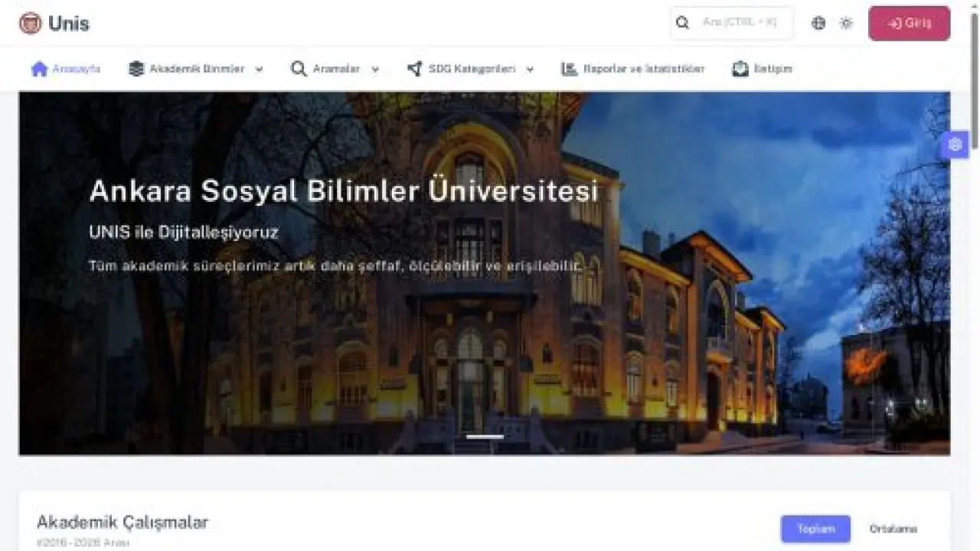980x551 pixels.
Task: Click the carousel slide indicator bar
Action: [485, 437]
